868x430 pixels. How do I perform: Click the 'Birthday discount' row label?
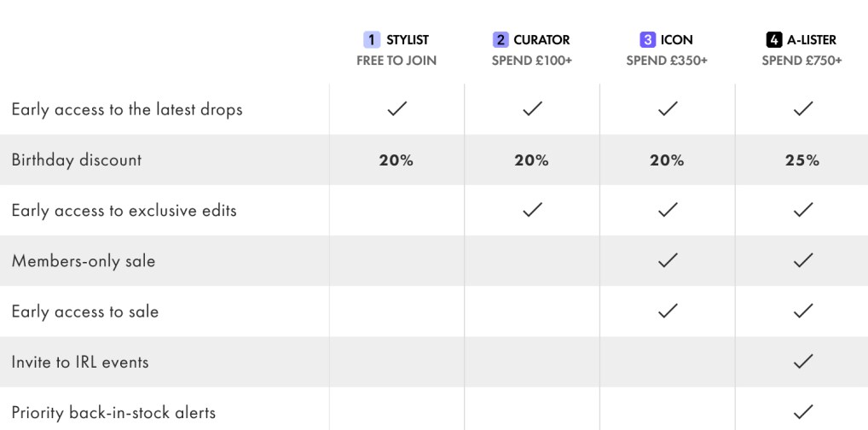[x=77, y=160]
